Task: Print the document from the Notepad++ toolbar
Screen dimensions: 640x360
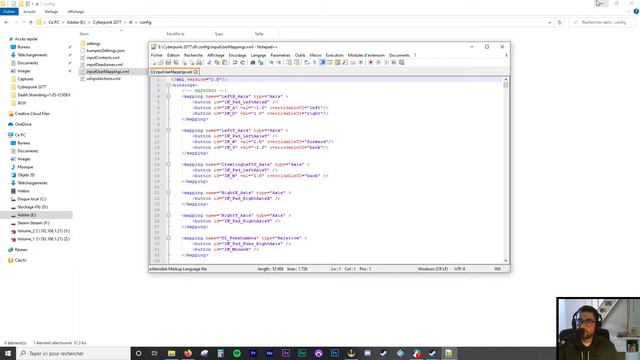Action: pos(198,62)
